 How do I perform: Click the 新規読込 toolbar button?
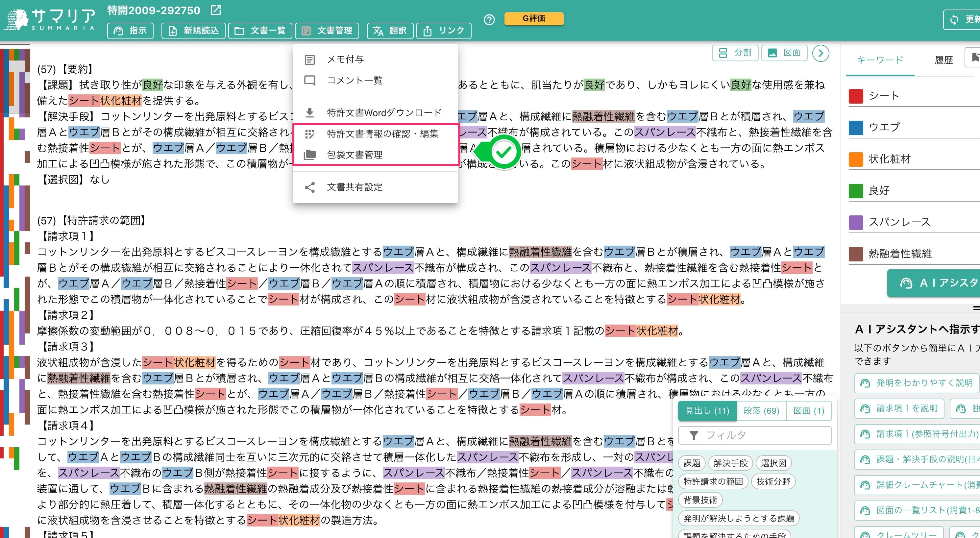point(193,31)
